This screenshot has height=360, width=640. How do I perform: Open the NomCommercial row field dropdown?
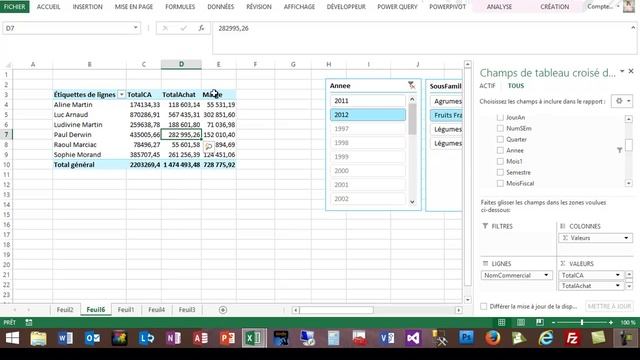coord(546,275)
